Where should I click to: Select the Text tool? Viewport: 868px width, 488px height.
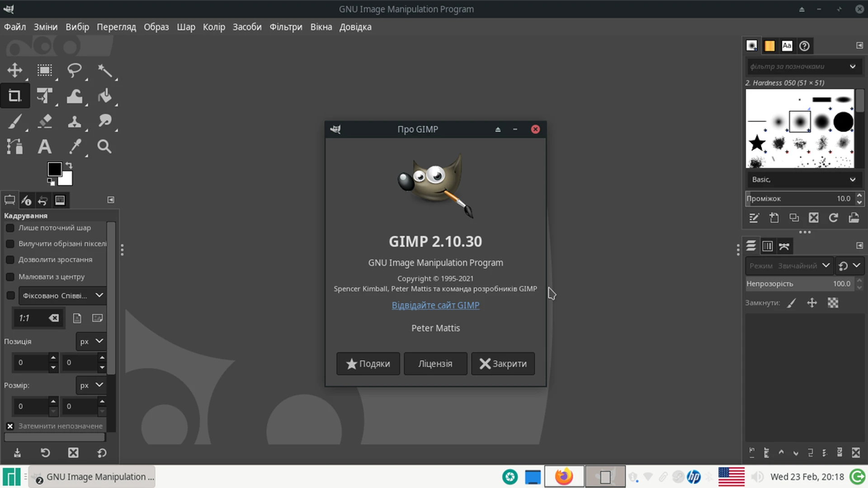click(44, 146)
